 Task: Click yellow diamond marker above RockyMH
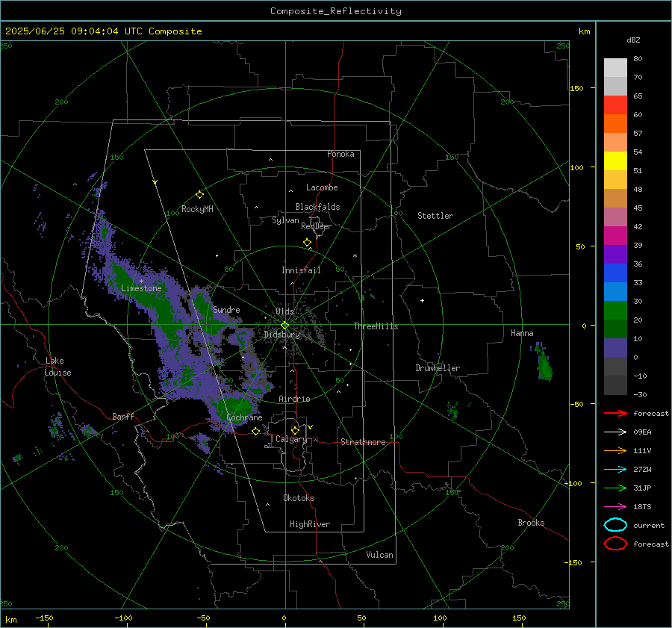(x=199, y=195)
